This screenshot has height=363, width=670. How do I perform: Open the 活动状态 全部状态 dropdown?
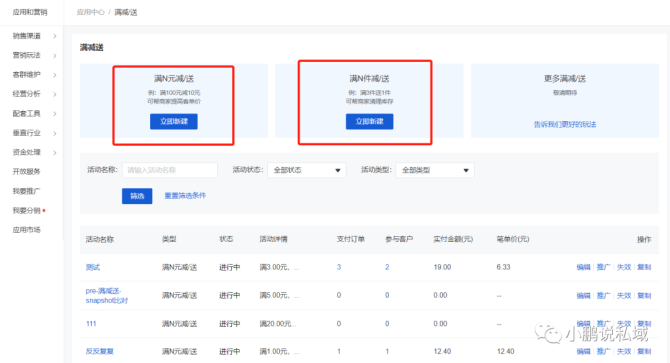point(306,170)
